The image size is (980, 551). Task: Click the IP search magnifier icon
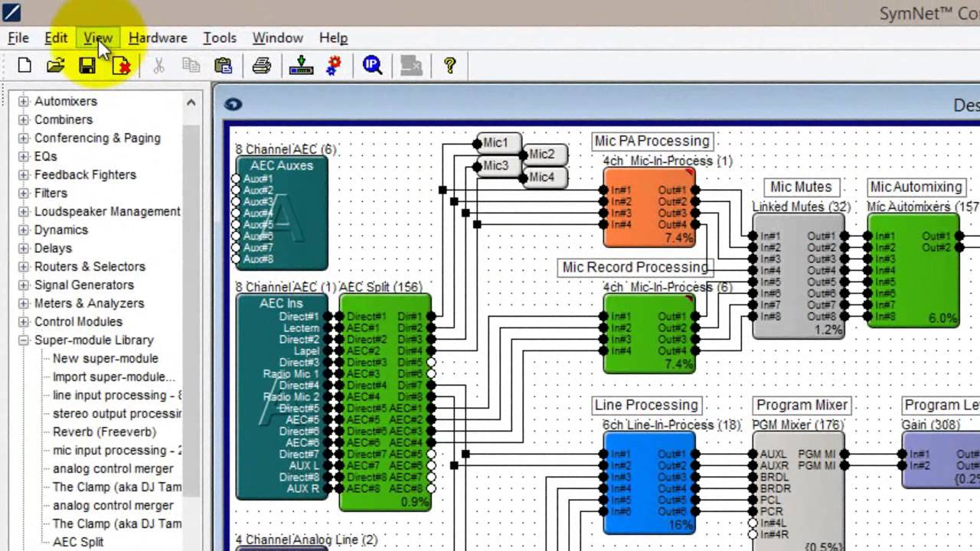[373, 66]
